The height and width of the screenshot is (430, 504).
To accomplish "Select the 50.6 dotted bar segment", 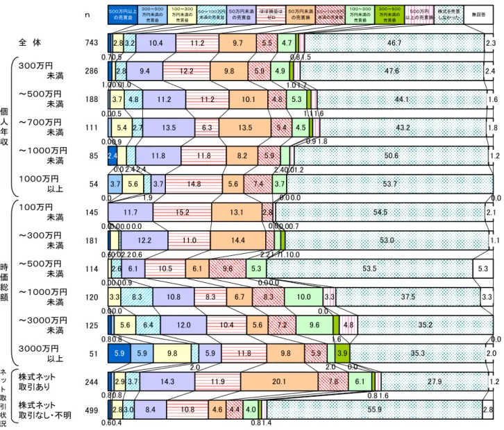I will coord(391,156).
